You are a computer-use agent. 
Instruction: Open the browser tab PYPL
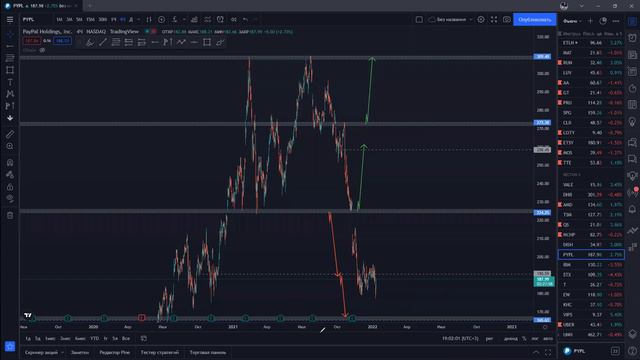click(x=41, y=6)
